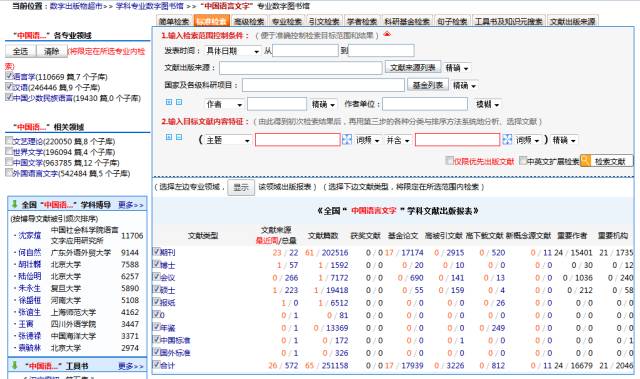This screenshot has width=640, height=379.
Task: Open the 具体日期 publication time dropdown
Action: coord(232,51)
